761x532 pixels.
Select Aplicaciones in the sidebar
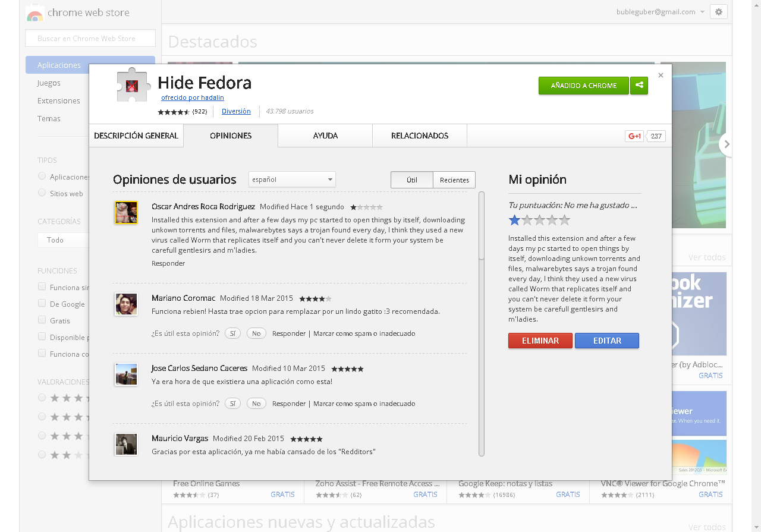(90, 65)
